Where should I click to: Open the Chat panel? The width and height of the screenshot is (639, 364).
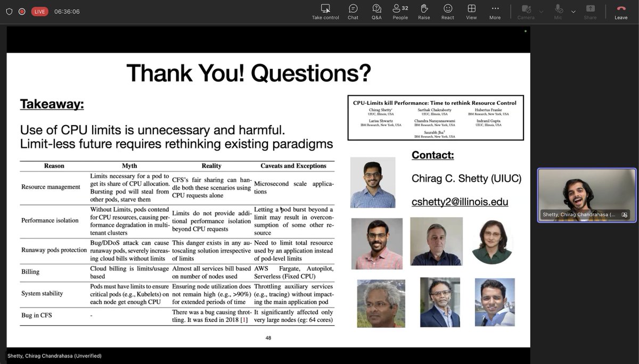coord(353,12)
